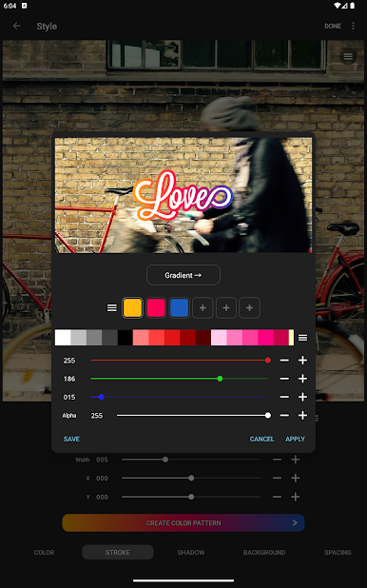Apply the chosen gradient
This screenshot has width=367, height=588.
pos(295,440)
